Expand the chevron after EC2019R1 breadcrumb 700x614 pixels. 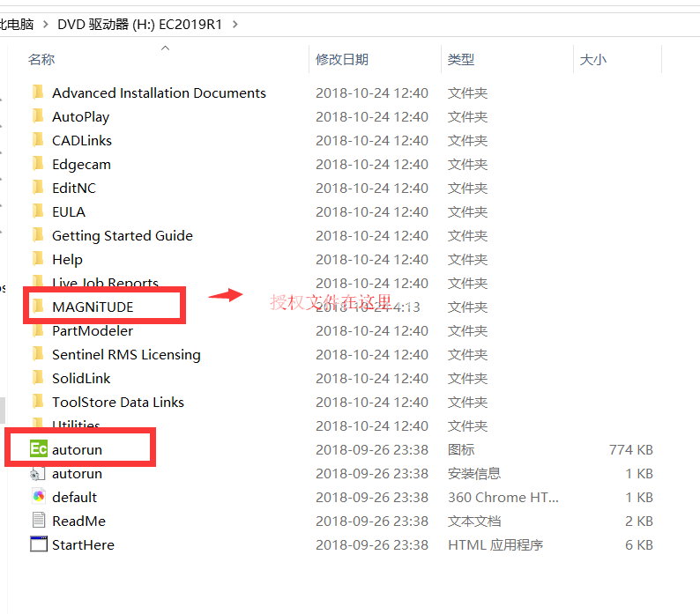pyautogui.click(x=235, y=24)
